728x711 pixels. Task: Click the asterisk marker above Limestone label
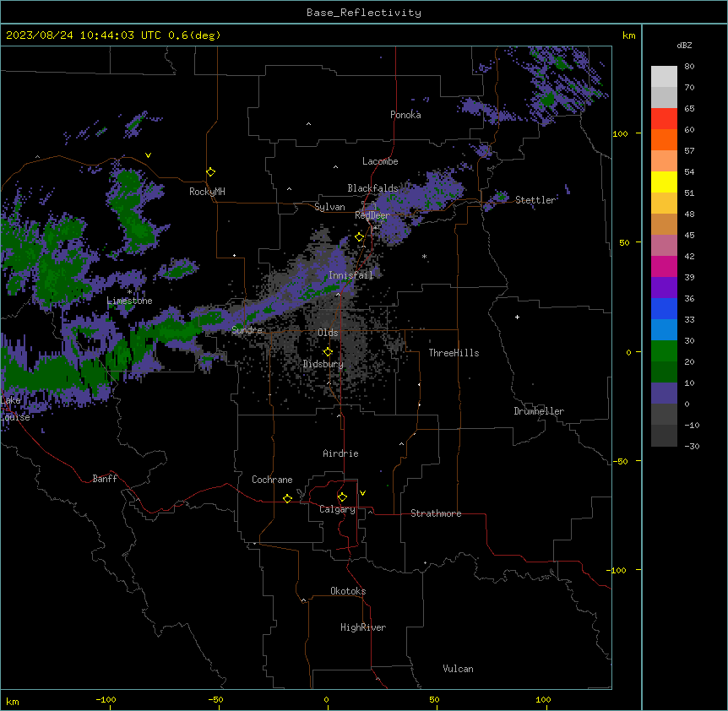[129, 292]
